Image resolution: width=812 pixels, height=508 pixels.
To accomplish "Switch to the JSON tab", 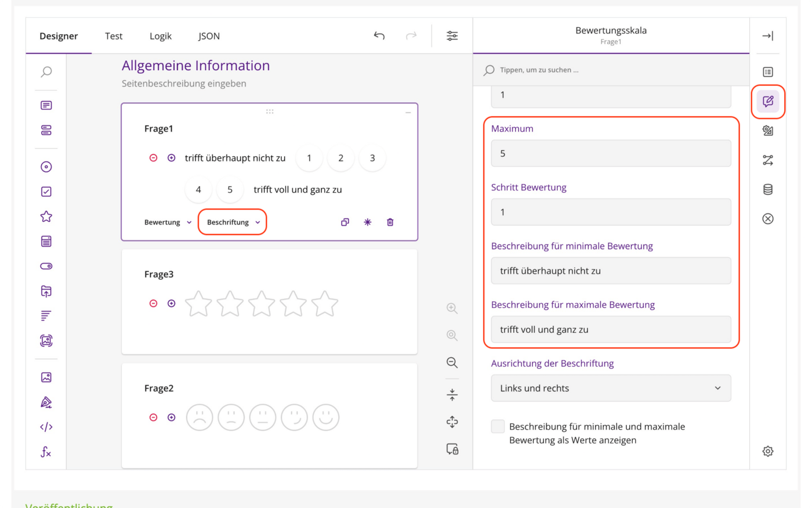I will pos(209,36).
